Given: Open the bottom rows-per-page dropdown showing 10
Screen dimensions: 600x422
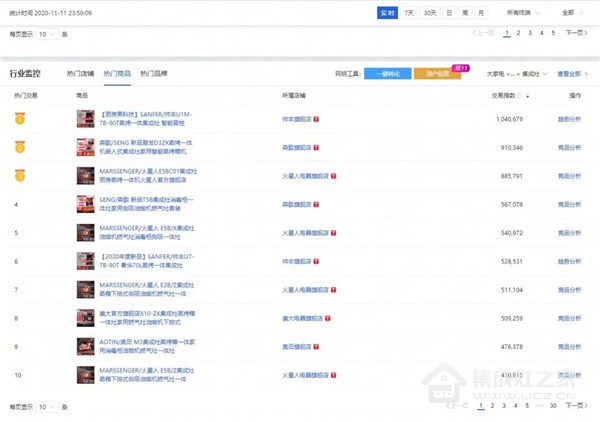Looking at the screenshot, I should pyautogui.click(x=47, y=407).
